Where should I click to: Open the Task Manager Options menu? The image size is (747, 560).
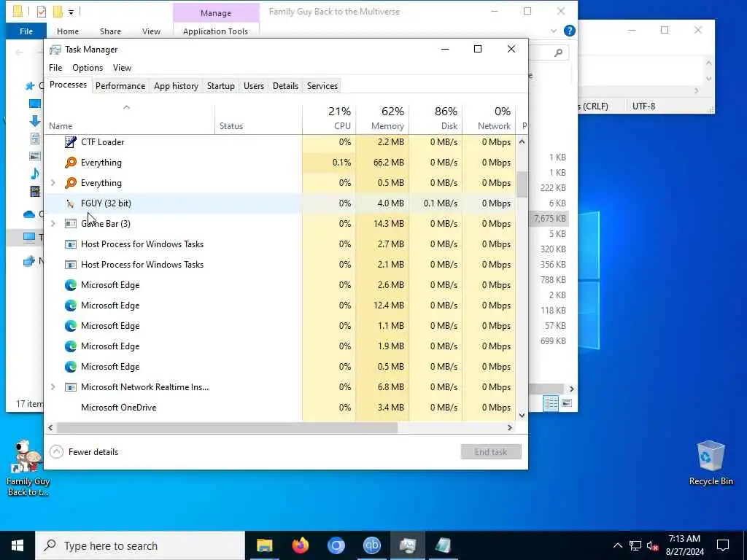[x=88, y=68]
